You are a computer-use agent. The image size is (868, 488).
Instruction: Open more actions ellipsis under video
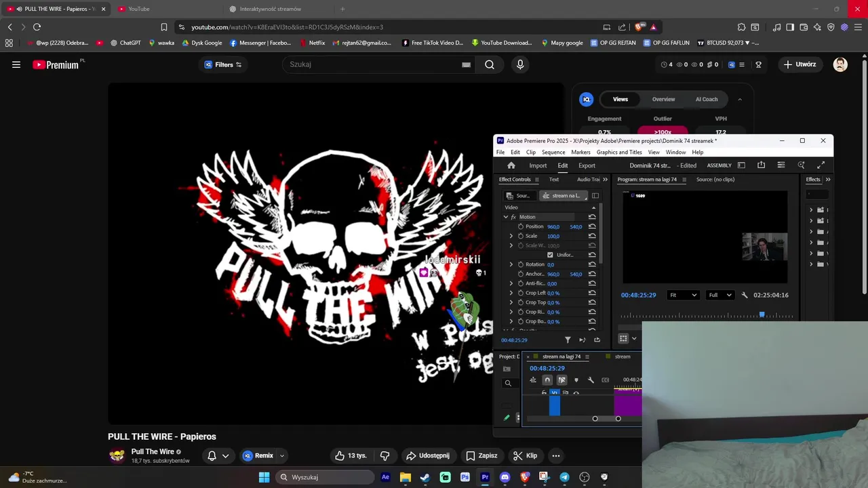[x=556, y=455]
